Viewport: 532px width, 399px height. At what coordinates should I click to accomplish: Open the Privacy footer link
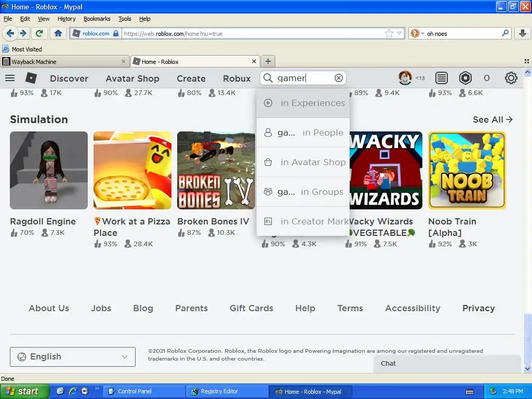pos(478,308)
